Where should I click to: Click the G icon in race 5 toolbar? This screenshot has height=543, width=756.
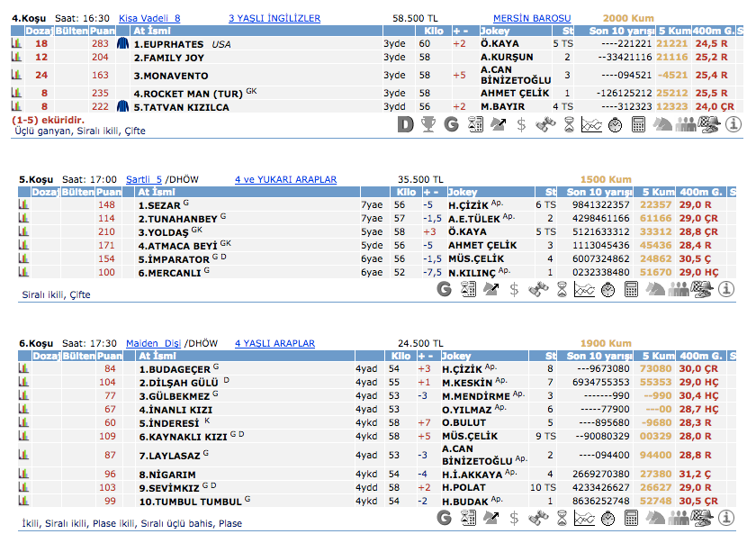[x=443, y=289]
